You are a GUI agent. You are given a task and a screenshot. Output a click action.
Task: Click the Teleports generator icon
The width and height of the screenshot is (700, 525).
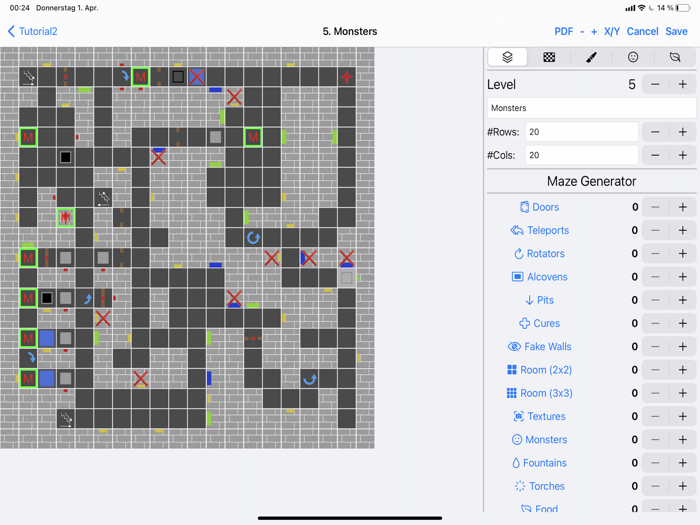point(517,230)
